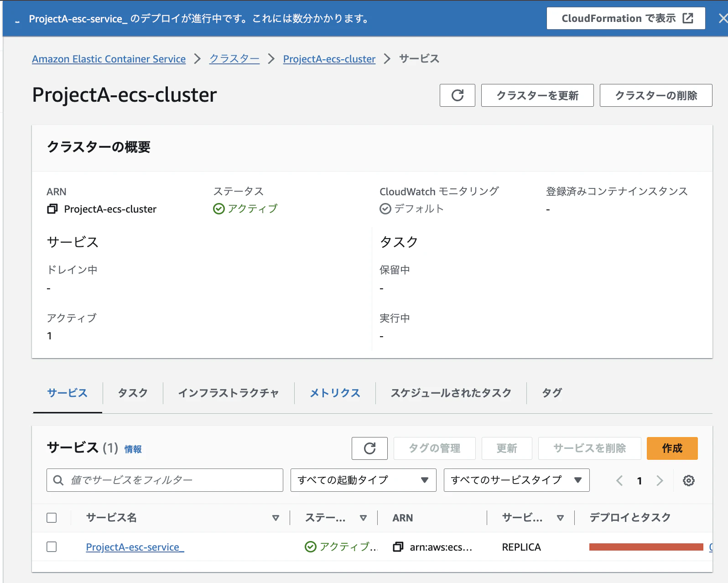
Task: Click the ProjectA-ecs-cluster ARN value
Action: [110, 209]
